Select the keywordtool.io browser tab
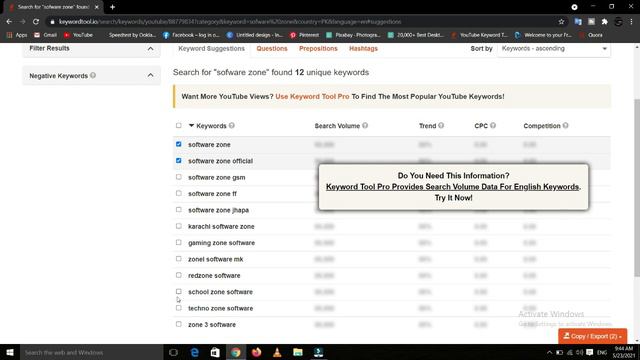 (54, 7)
